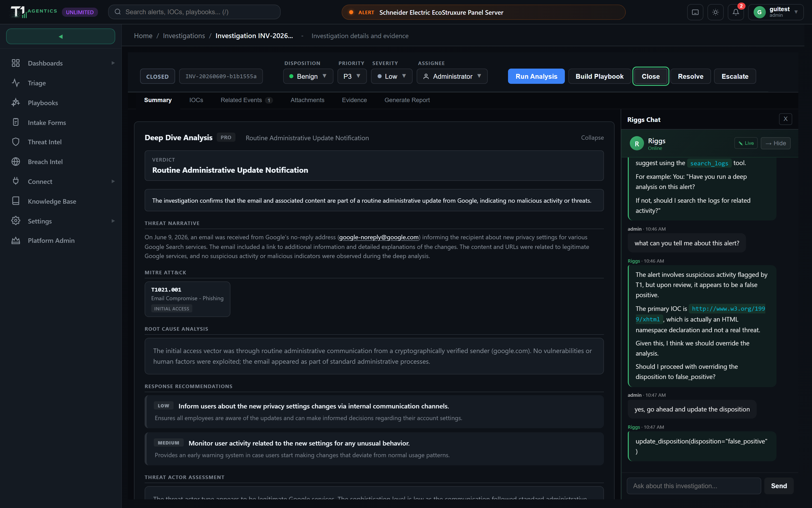Toggle the light/dark theme sun icon
The height and width of the screenshot is (508, 812).
[x=715, y=12]
